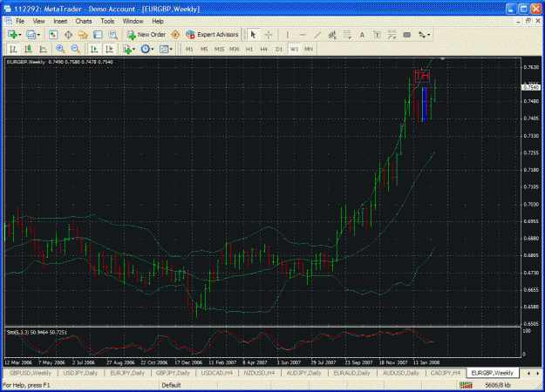The width and height of the screenshot is (545, 392).
Task: Select the Rectangle shape tool
Action: click(x=406, y=35)
